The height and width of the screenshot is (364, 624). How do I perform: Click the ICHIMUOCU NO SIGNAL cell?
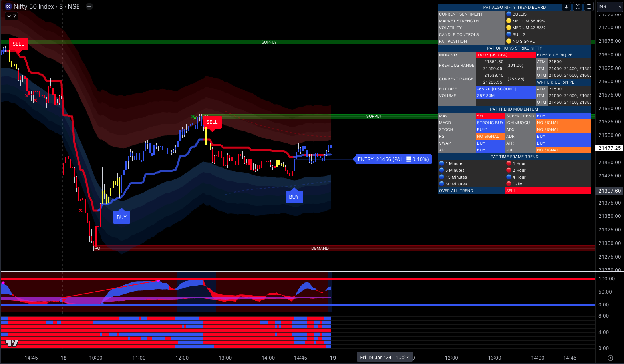point(563,123)
